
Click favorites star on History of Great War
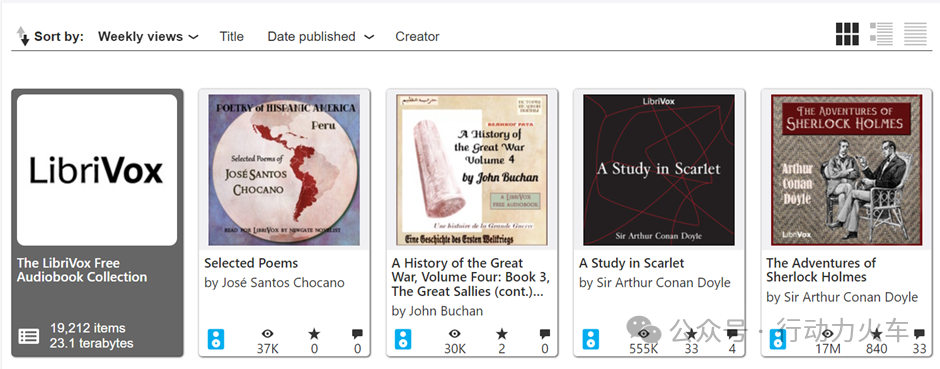[502, 334]
